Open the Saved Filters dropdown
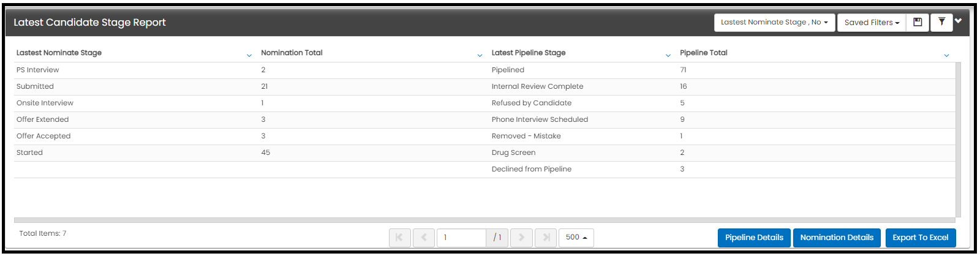 tap(872, 22)
